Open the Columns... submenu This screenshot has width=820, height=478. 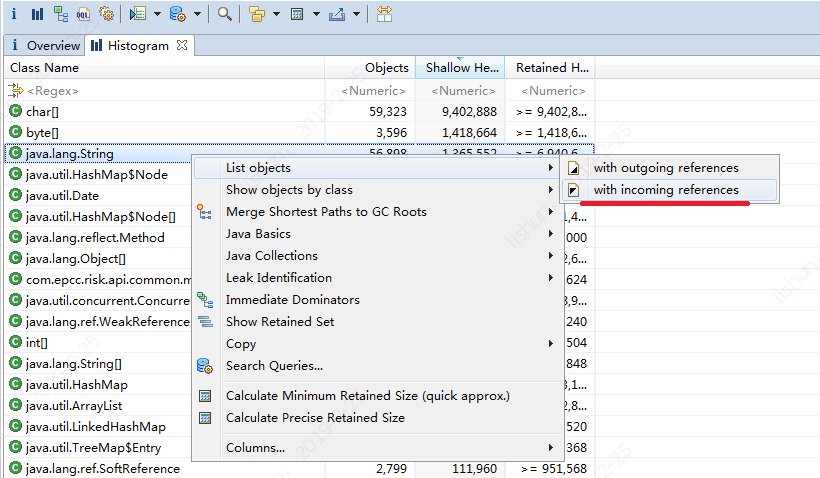coord(378,448)
